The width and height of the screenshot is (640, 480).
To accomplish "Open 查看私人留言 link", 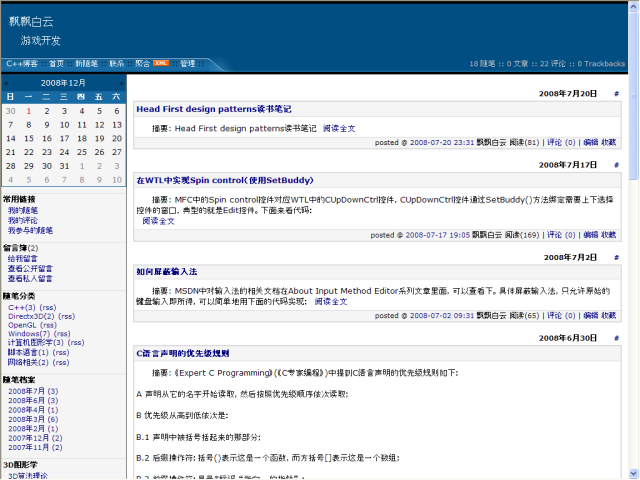I will coord(30,279).
